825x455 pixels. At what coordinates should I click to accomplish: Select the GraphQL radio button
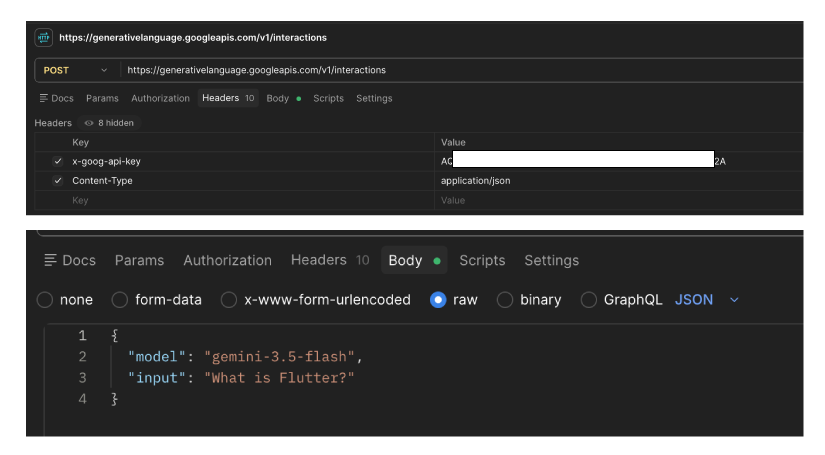[589, 300]
